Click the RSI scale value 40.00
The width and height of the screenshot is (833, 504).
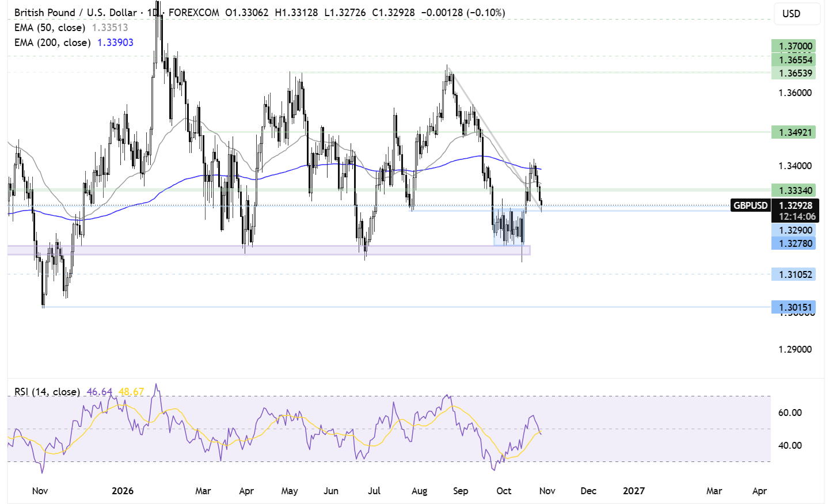coord(790,445)
